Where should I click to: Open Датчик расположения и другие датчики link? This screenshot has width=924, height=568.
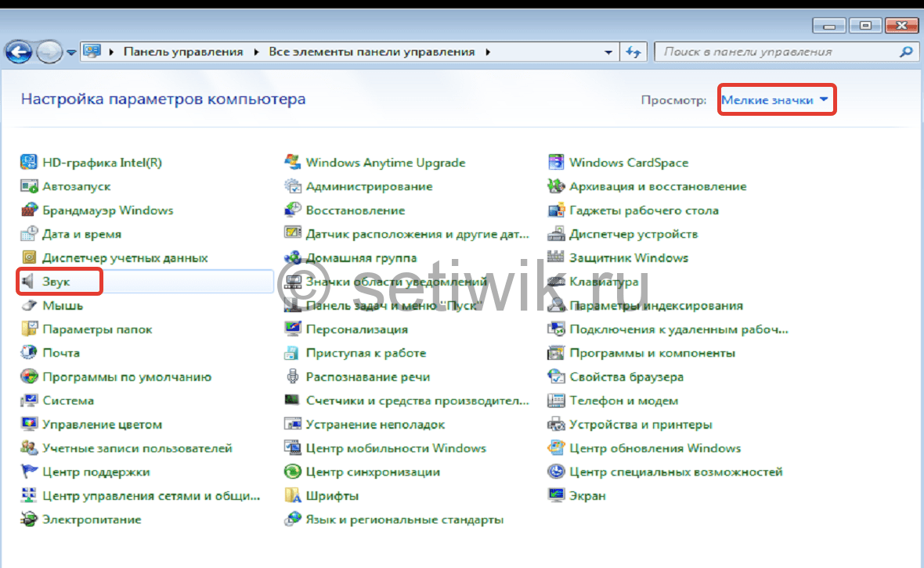[417, 234]
